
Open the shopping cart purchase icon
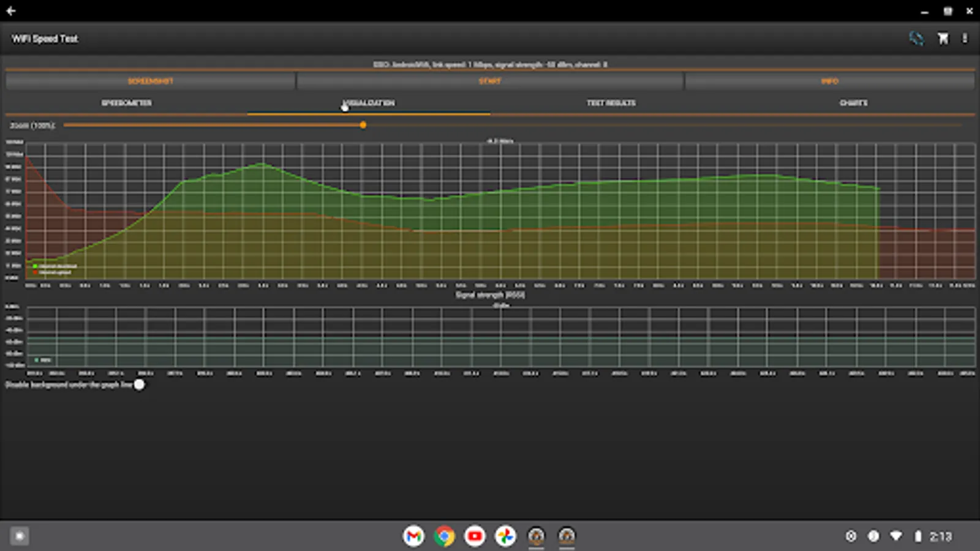[x=943, y=39]
